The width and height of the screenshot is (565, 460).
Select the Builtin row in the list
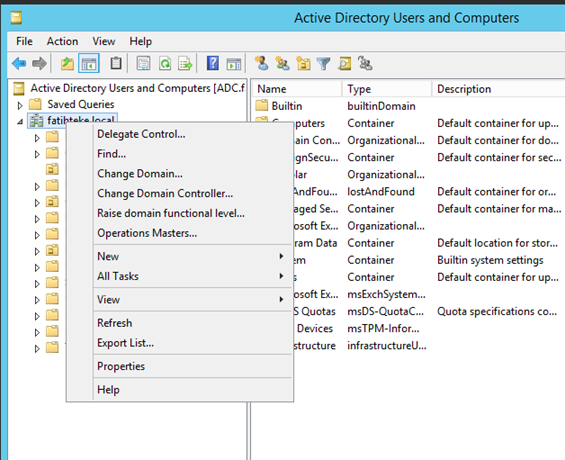287,106
